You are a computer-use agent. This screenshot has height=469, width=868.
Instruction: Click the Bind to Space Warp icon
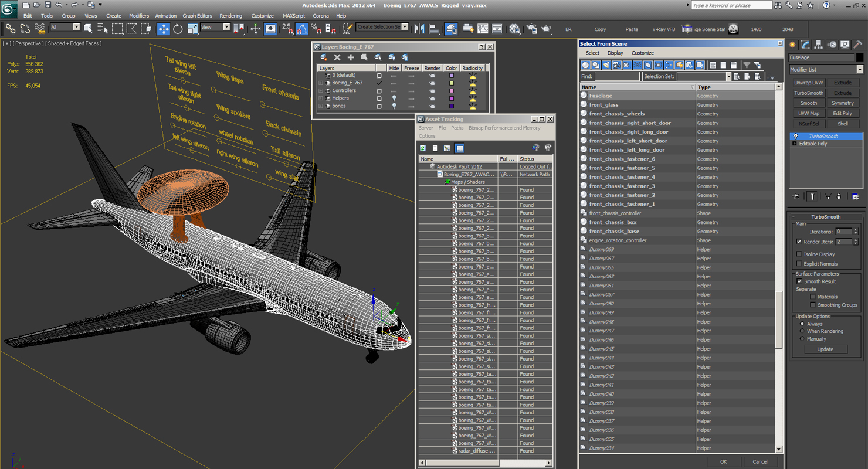point(40,28)
